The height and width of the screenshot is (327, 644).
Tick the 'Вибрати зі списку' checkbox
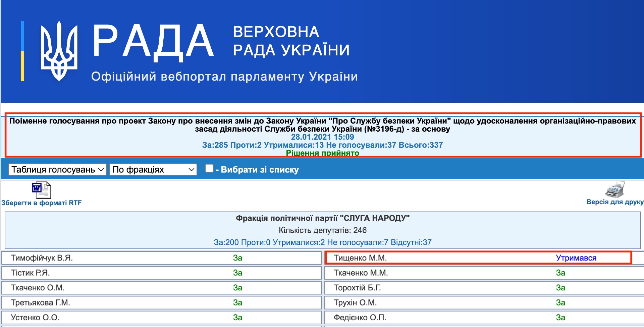[x=209, y=168]
